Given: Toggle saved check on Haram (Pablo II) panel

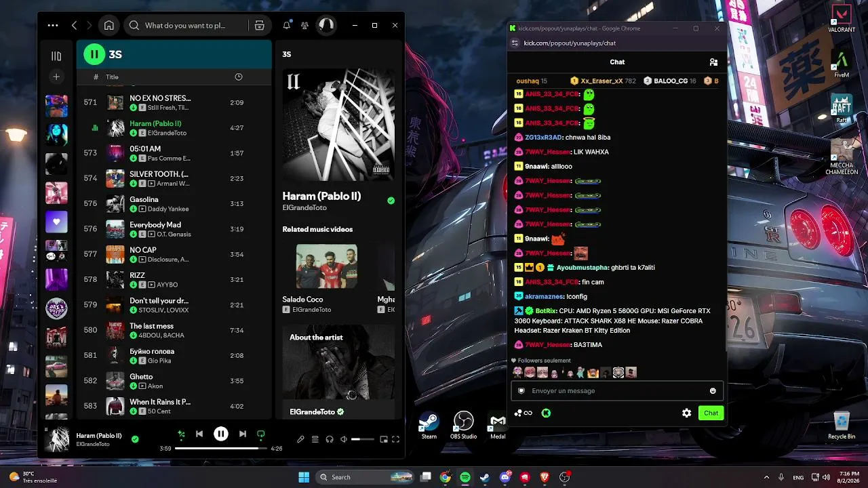Looking at the screenshot, I should point(391,201).
